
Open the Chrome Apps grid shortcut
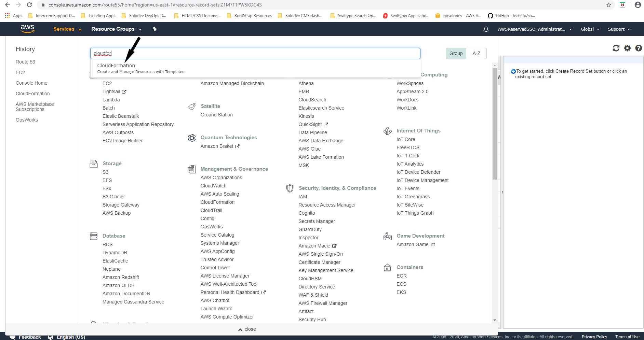tap(13, 16)
